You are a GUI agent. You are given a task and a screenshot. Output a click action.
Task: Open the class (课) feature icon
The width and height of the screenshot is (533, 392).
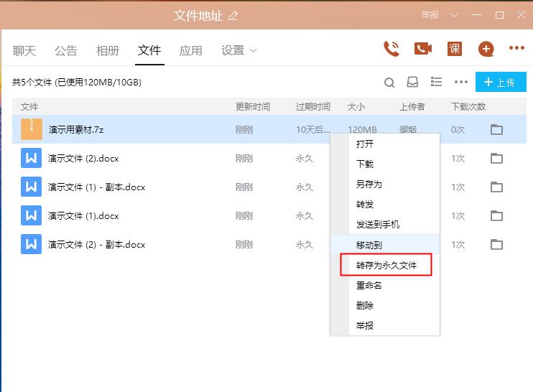[x=455, y=49]
